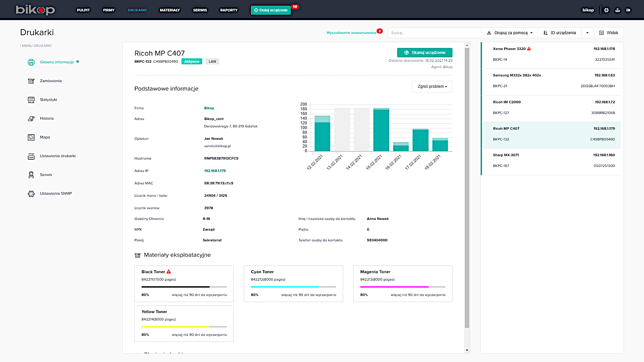Viewport: 644px width, 362px height.
Task: Click the LAN badge
Action: pyautogui.click(x=212, y=62)
